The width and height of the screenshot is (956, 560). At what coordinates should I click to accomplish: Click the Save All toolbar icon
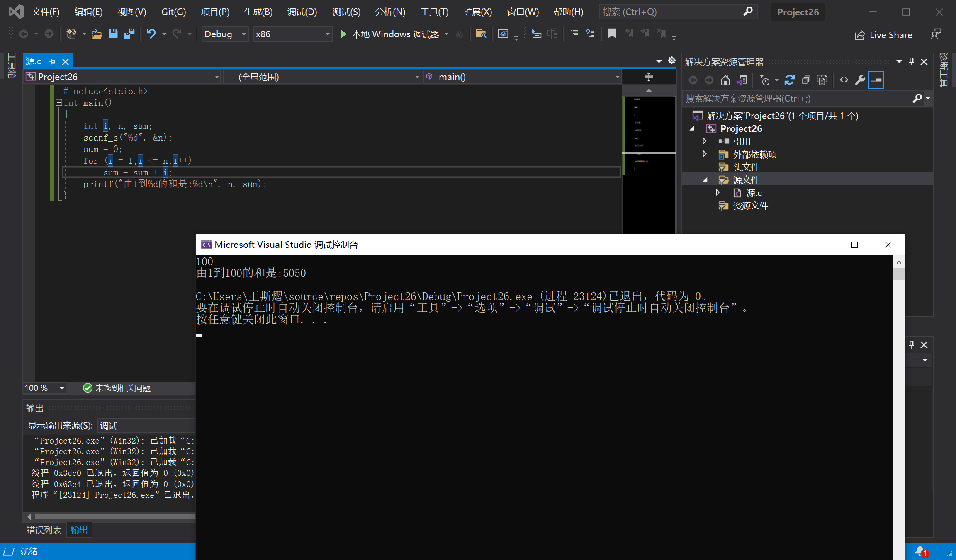coord(129,34)
